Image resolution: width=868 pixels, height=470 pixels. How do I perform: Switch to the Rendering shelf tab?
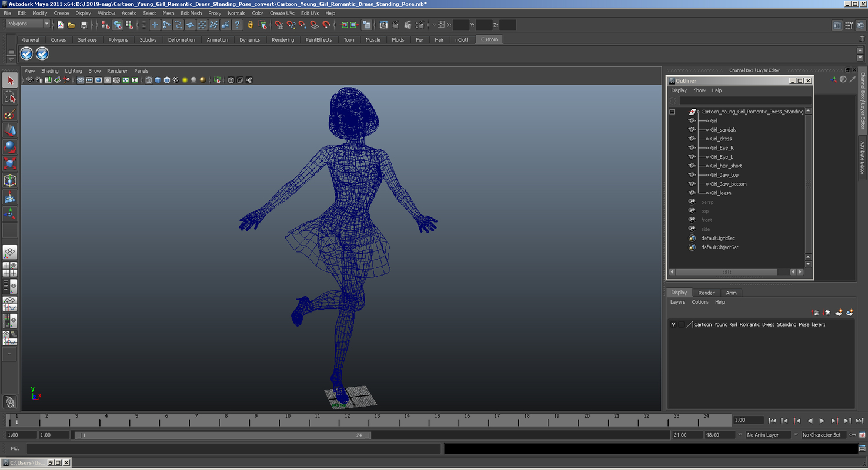click(283, 39)
